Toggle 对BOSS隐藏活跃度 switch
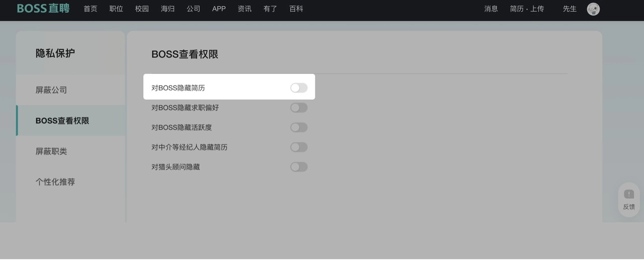 pos(299,127)
